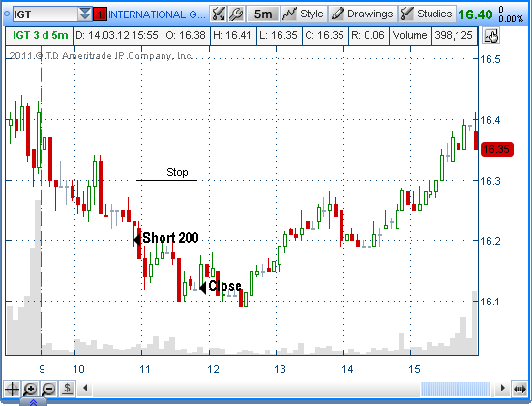Open the share chart icon with arrows
The image size is (532, 406).
click(219, 14)
